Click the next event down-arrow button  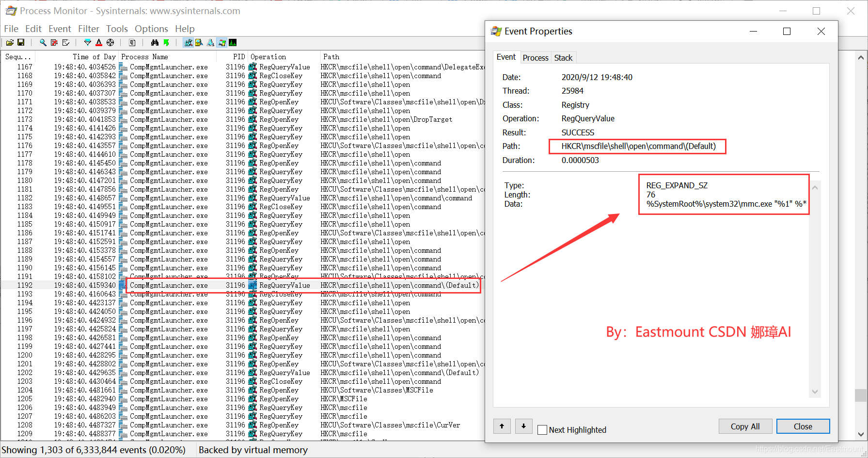523,426
